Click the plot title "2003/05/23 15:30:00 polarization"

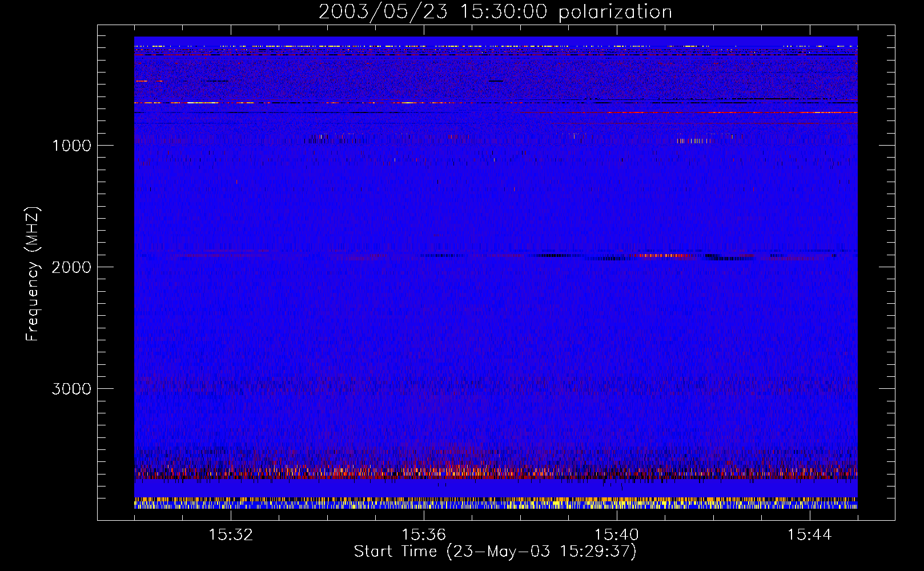click(495, 12)
